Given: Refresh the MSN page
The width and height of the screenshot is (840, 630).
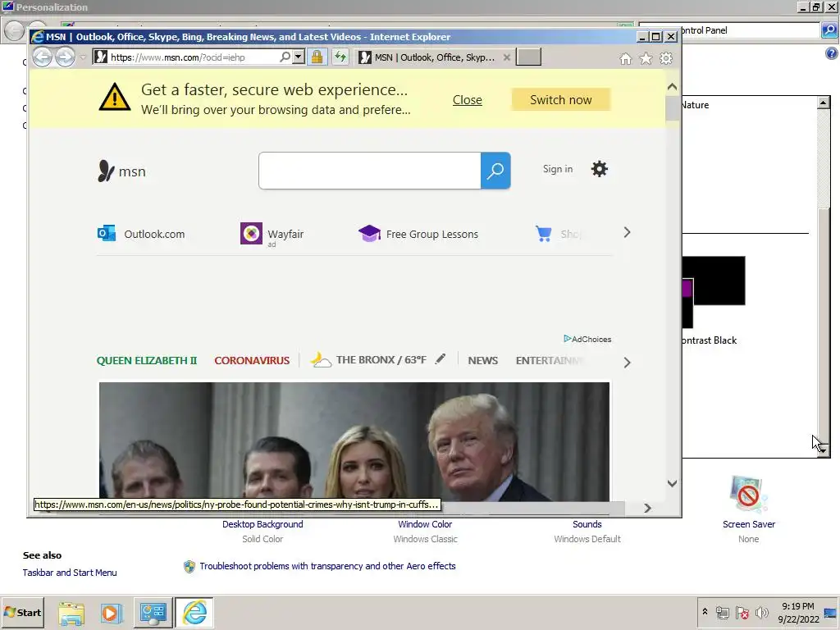Looking at the screenshot, I should tap(340, 57).
